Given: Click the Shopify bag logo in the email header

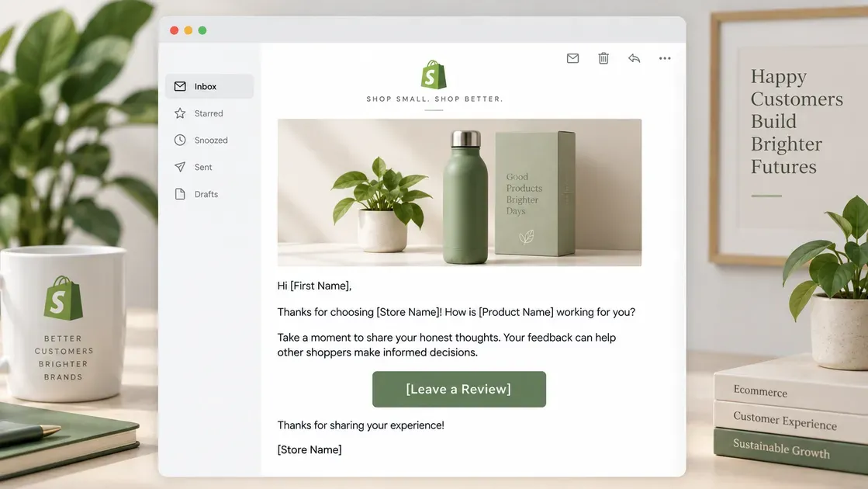Looking at the screenshot, I should click(x=434, y=75).
